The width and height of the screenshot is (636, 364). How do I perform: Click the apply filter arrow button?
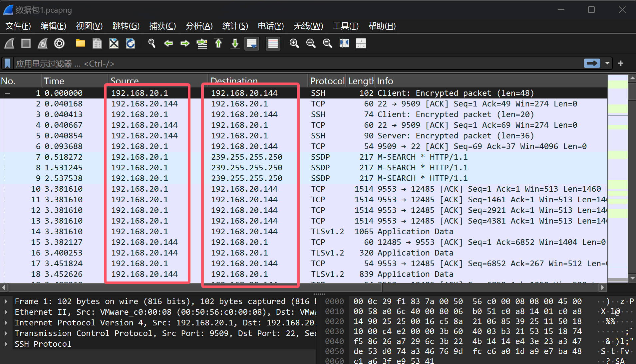click(x=592, y=63)
